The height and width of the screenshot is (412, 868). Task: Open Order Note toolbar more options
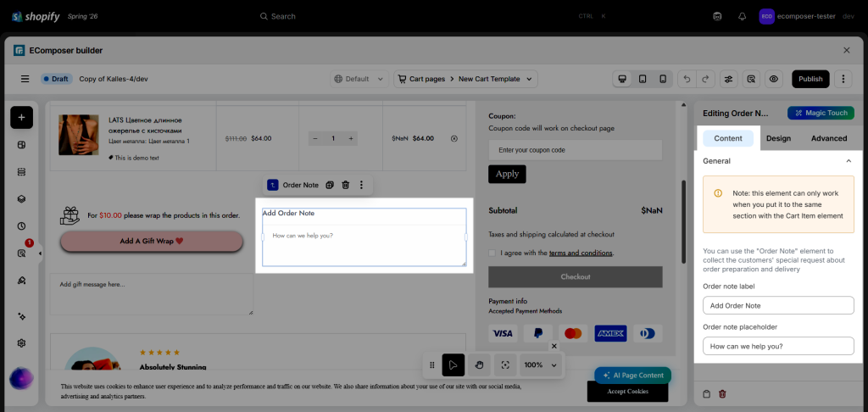pyautogui.click(x=361, y=185)
